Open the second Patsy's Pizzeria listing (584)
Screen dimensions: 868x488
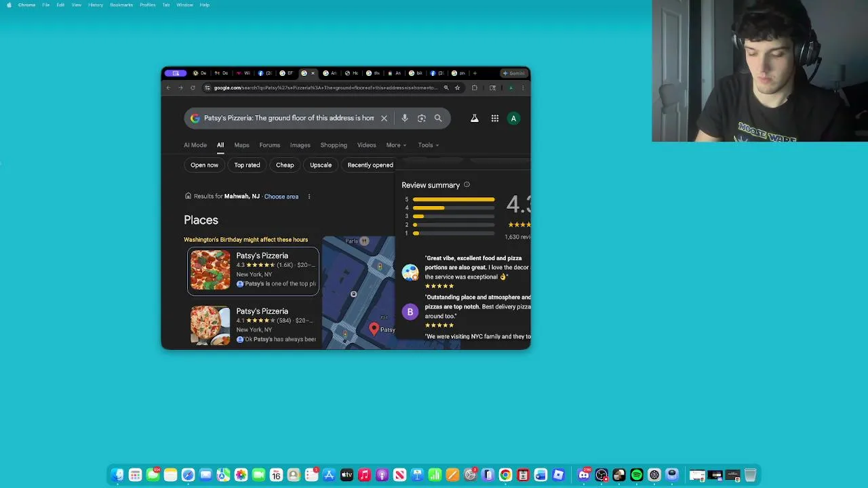pyautogui.click(x=253, y=325)
